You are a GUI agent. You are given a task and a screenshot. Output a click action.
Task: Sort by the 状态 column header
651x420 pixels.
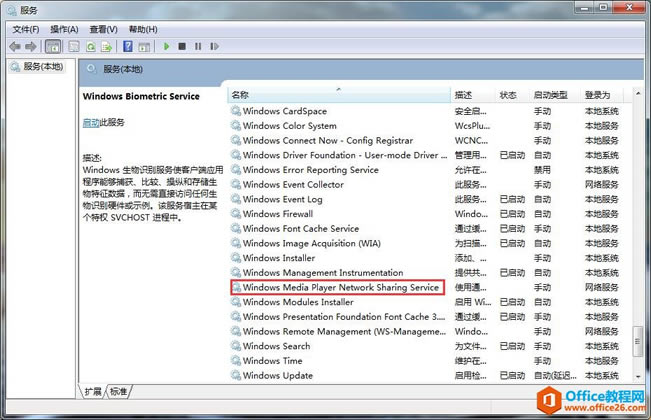coord(512,95)
